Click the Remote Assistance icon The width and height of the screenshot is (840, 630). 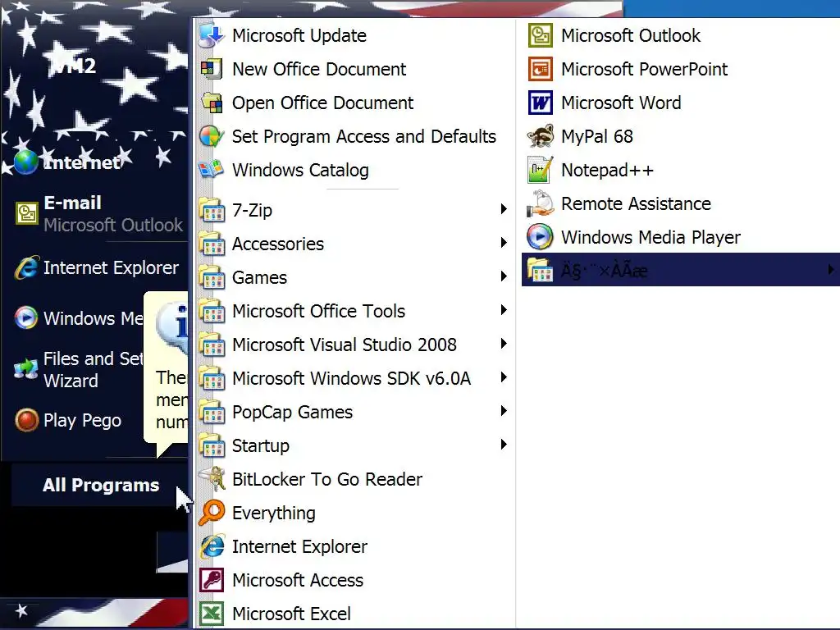[x=540, y=204]
